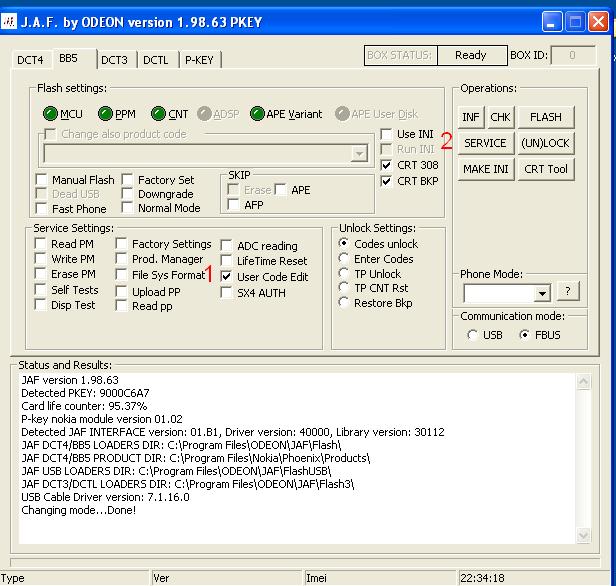Select the Restore Bkp radio button

(344, 302)
